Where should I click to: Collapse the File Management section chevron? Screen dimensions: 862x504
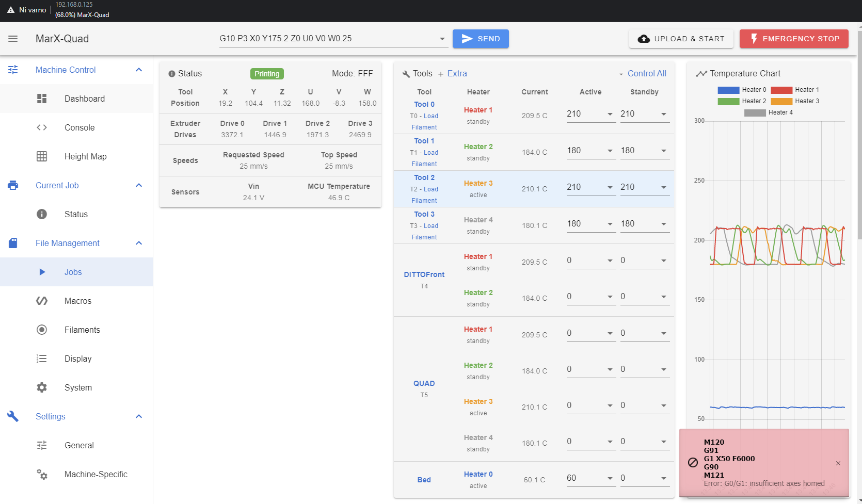click(x=139, y=243)
